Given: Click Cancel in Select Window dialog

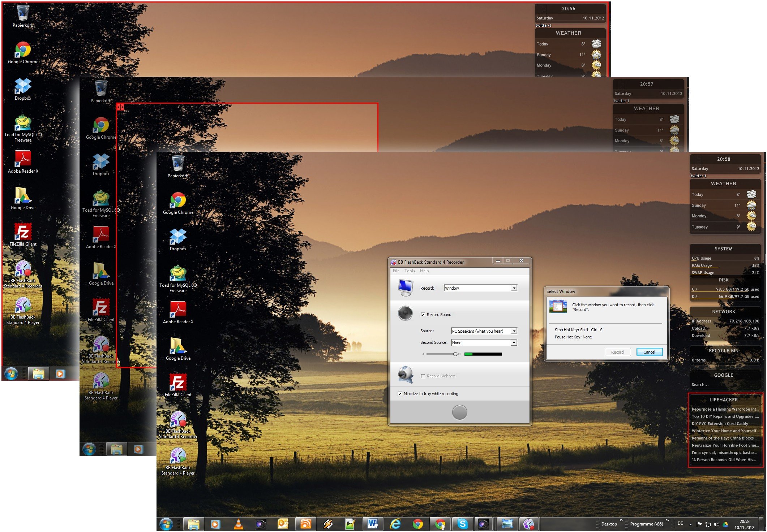Looking at the screenshot, I should [x=649, y=352].
